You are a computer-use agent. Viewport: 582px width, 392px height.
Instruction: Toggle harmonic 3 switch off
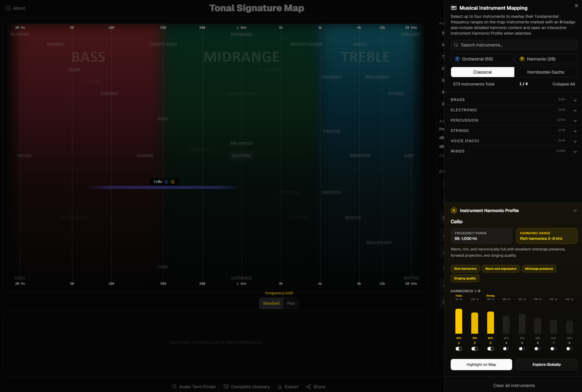pyautogui.click(x=491, y=349)
